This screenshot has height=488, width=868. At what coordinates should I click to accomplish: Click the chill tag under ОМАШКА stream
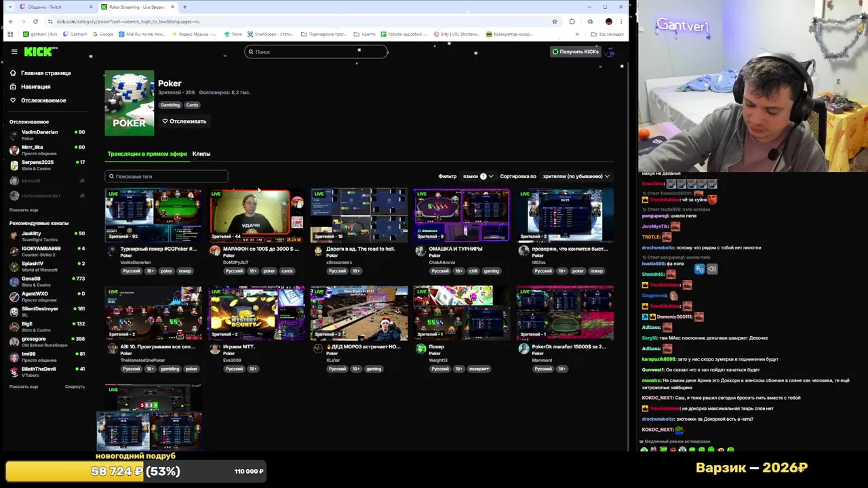click(x=473, y=271)
